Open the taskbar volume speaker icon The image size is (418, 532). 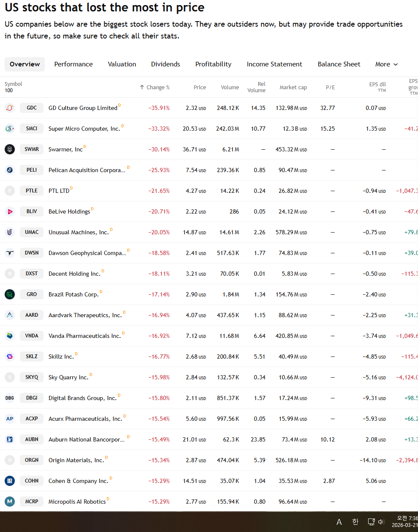coord(381,522)
